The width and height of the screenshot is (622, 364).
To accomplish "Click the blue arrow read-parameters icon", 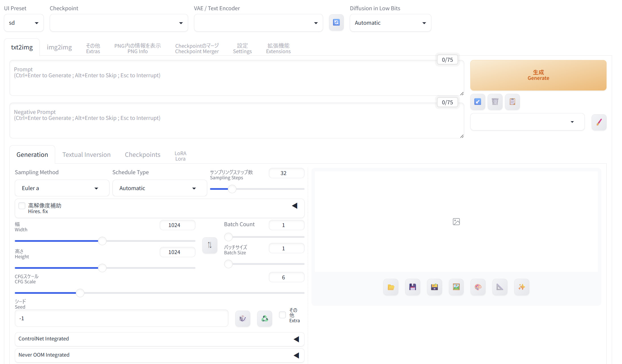I will click(478, 102).
